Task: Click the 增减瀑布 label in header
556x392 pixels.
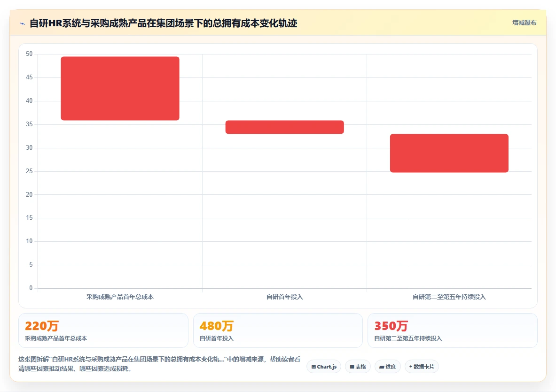Action: click(524, 23)
